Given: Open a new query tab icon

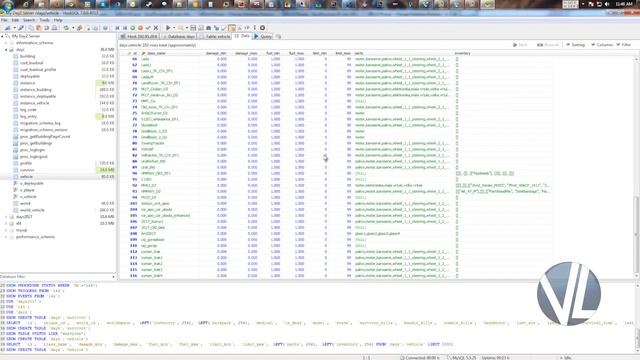Looking at the screenshot, I should (x=278, y=36).
